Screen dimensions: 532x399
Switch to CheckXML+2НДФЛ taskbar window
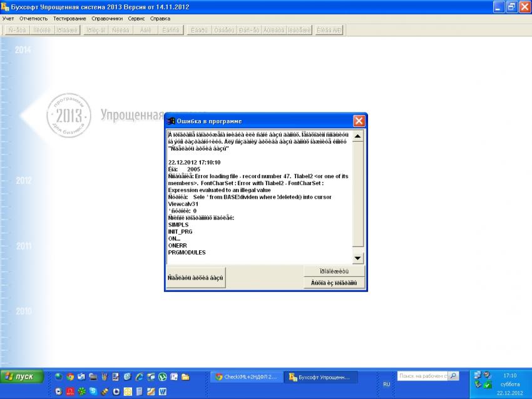(x=245, y=377)
